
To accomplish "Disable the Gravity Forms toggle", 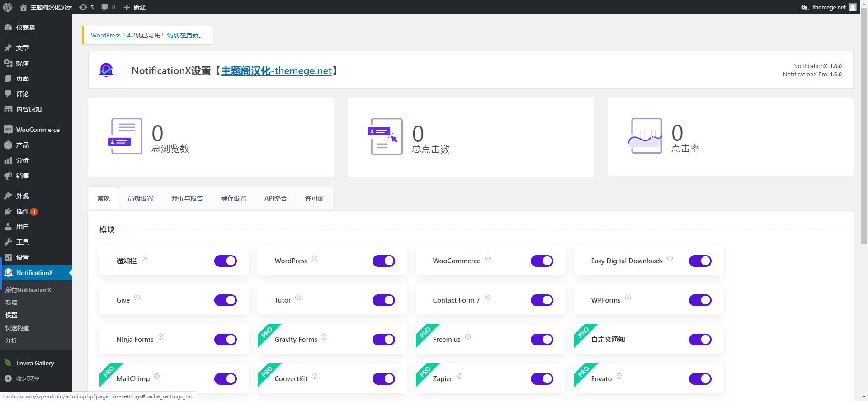I will (x=384, y=340).
